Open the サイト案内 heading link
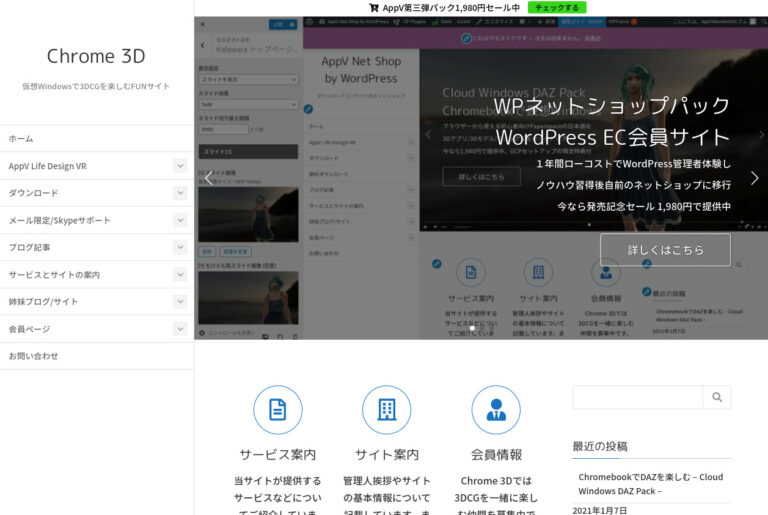 [x=387, y=455]
